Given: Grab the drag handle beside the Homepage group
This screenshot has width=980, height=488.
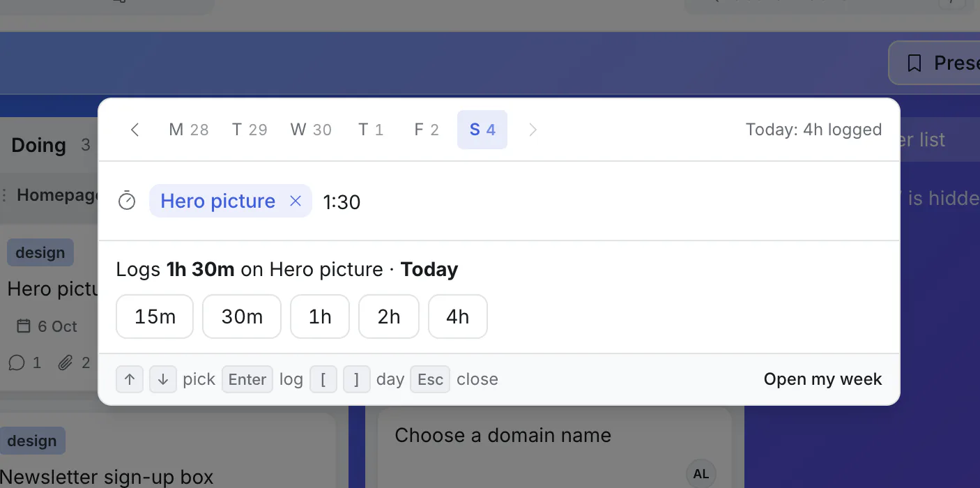Looking at the screenshot, I should click(5, 195).
